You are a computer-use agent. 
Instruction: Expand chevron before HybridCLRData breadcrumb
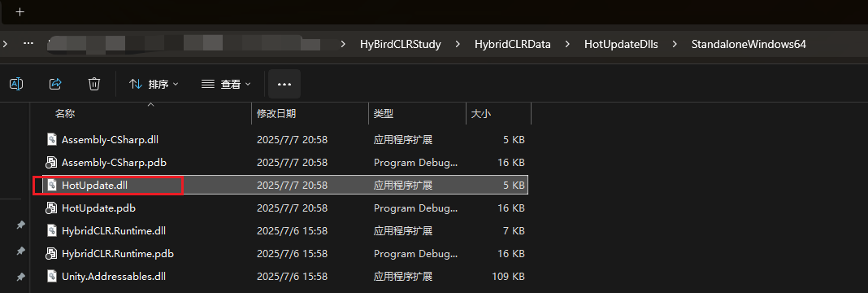tap(458, 45)
